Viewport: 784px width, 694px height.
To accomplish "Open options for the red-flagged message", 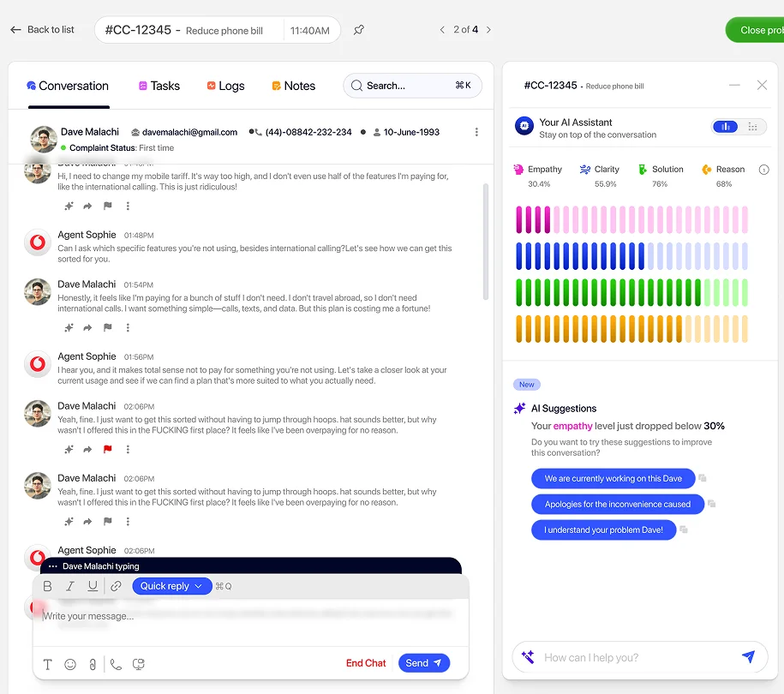I will tap(128, 450).
